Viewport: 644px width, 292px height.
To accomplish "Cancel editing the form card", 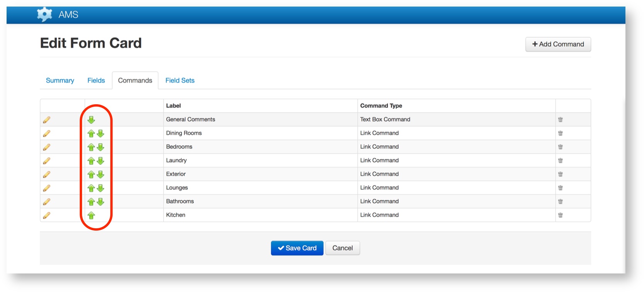I will click(342, 248).
